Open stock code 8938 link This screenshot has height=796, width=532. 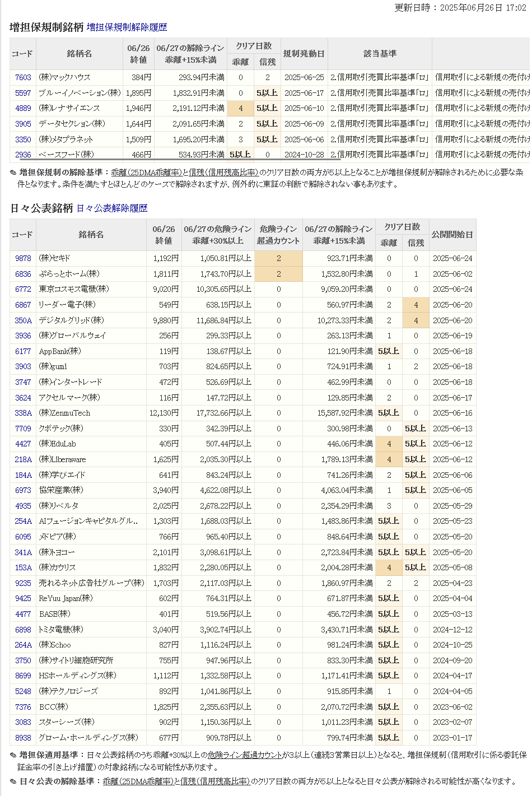coord(23,738)
